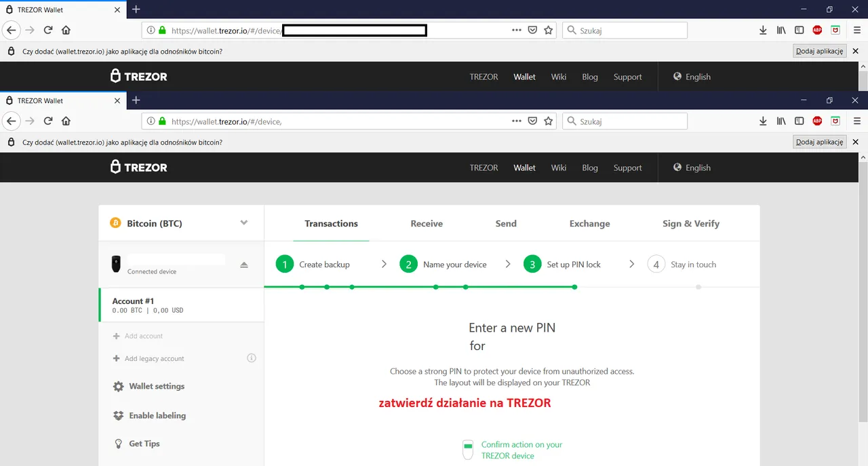Viewport: 868px width, 466px height.
Task: Switch to the Sign & Verify tab
Action: coord(691,223)
